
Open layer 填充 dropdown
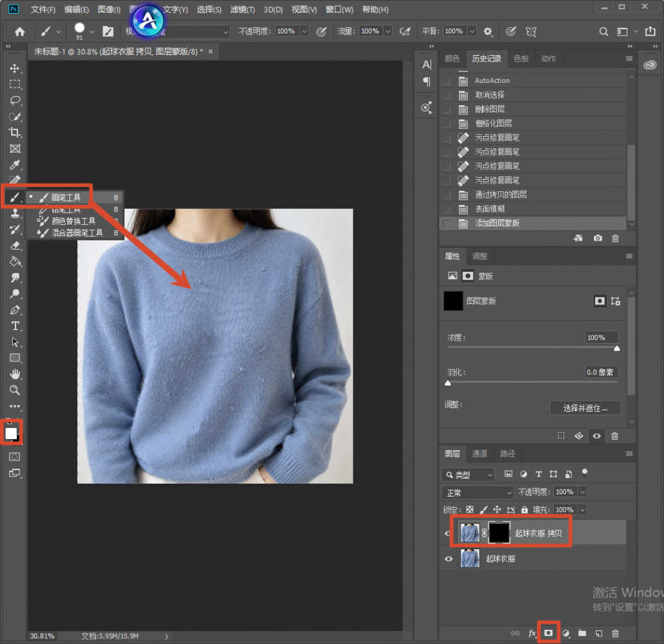click(x=583, y=510)
